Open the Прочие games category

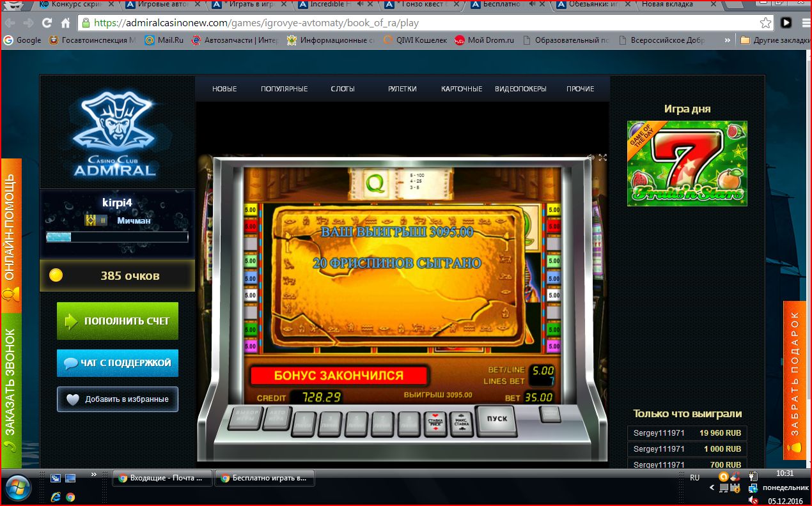(580, 89)
